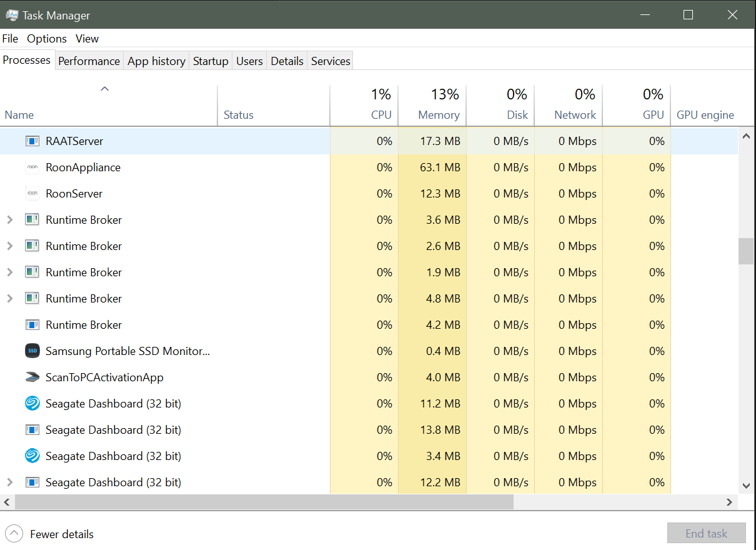Image resolution: width=756 pixels, height=550 pixels.
Task: Click the Seagate Dashboard icon in the 3.4 MB row
Action: [x=32, y=456]
